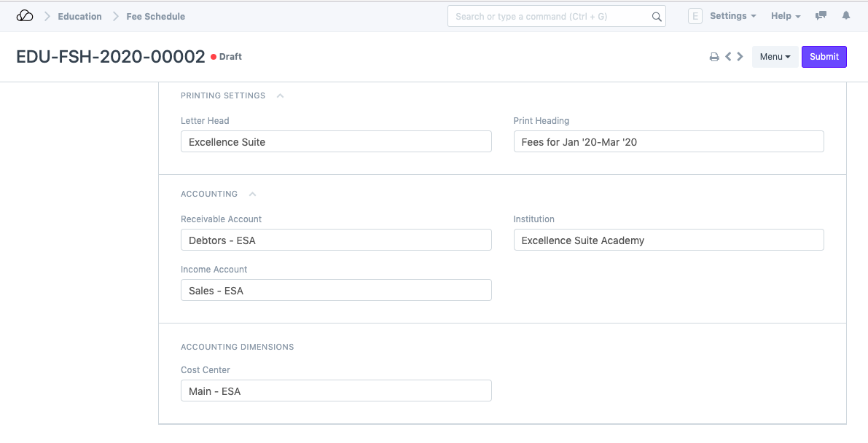Open the Menu dropdown button
Image resolution: width=868 pixels, height=443 pixels.
tap(774, 57)
